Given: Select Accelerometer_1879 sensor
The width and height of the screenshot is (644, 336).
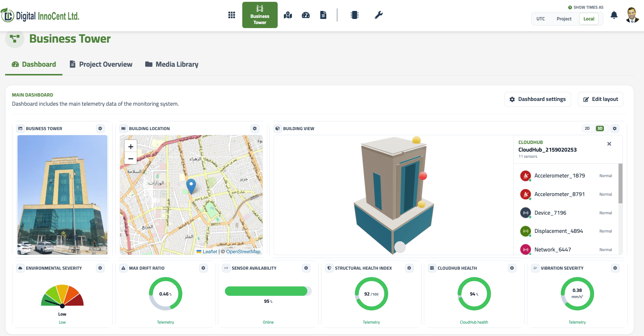Looking at the screenshot, I should (x=566, y=176).
